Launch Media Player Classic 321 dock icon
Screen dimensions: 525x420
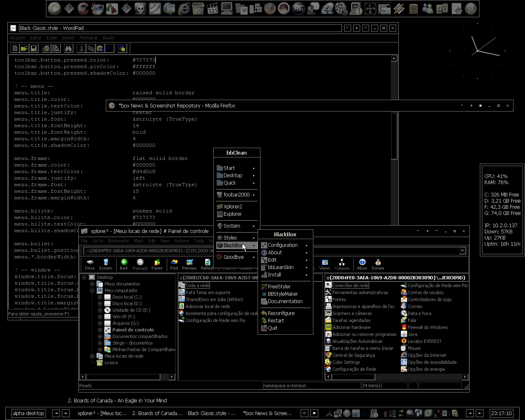click(x=212, y=9)
